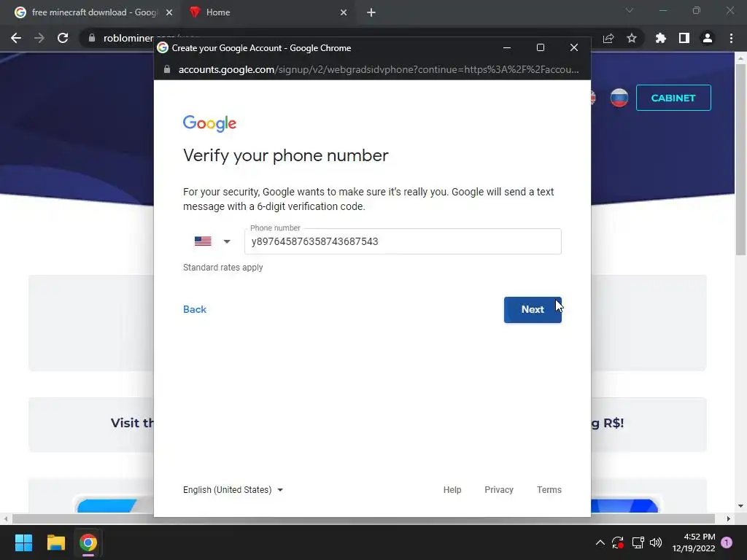747x560 pixels.
Task: Open the clock showing 4:52 PM
Action: pos(694,542)
